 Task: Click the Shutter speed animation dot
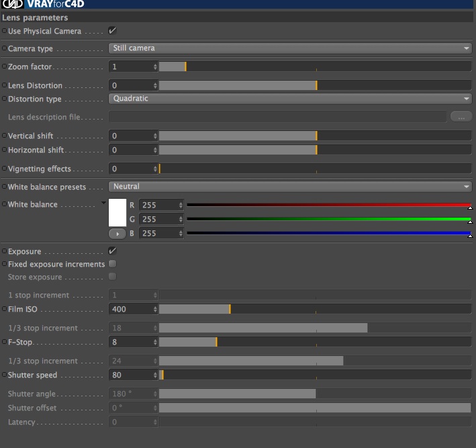[4, 375]
